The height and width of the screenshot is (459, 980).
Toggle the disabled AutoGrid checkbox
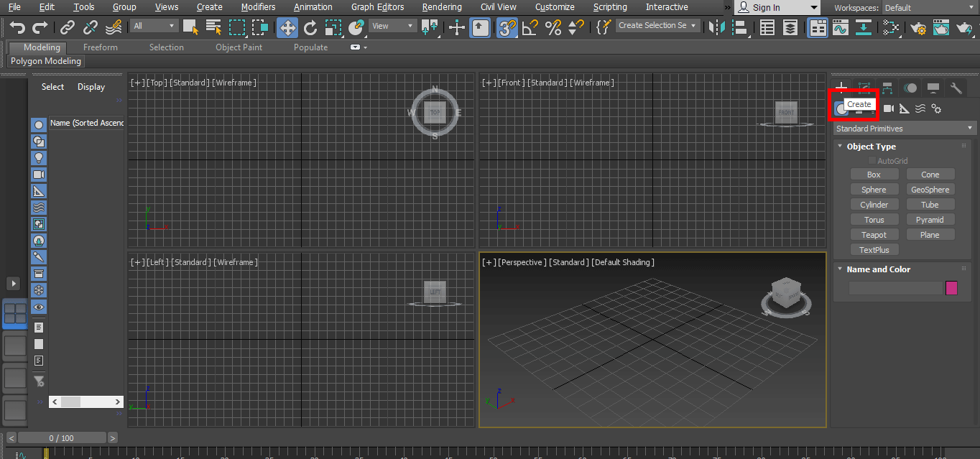pos(872,161)
